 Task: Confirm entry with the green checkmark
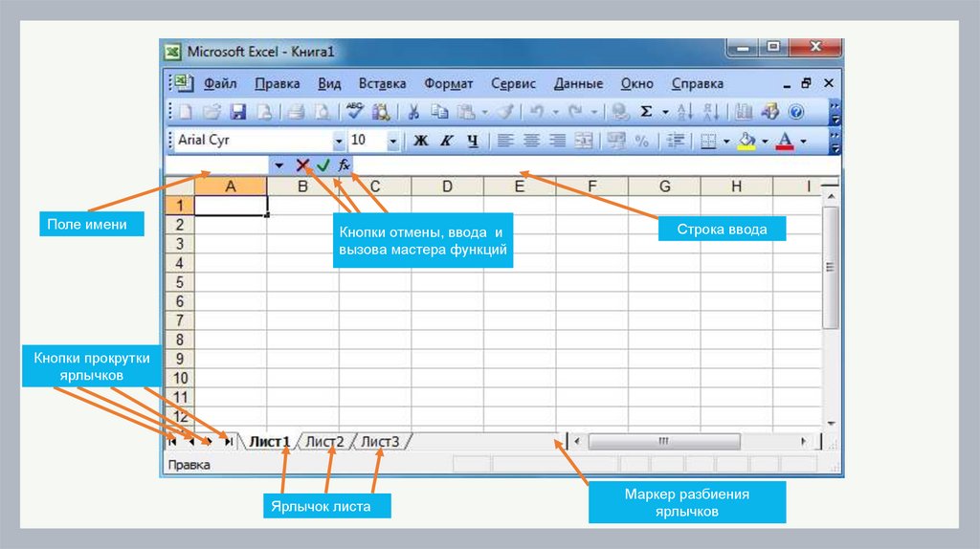(x=323, y=165)
